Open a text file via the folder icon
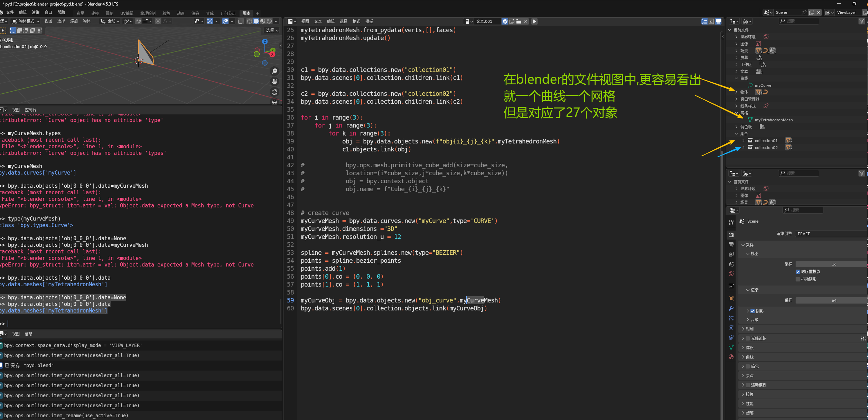This screenshot has height=420, width=868. tap(519, 21)
